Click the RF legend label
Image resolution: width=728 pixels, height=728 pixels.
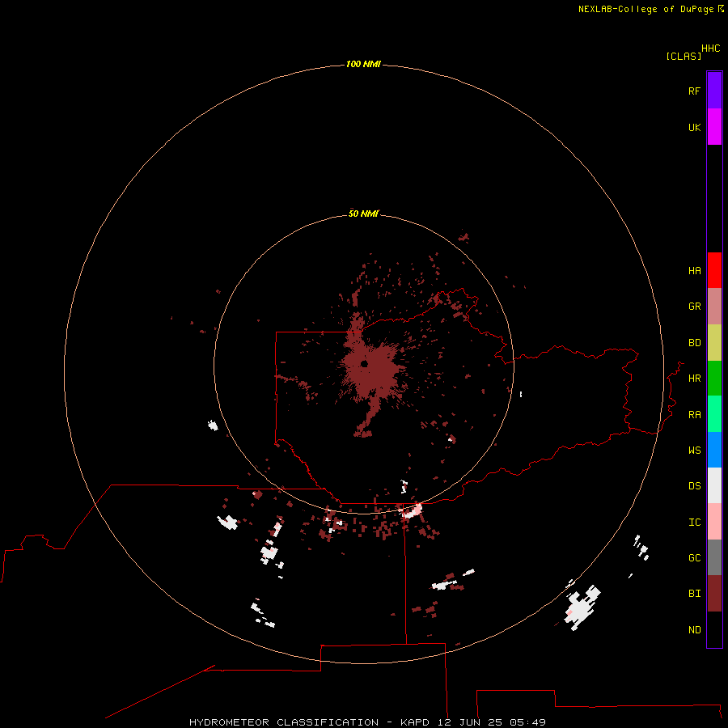tap(694, 91)
